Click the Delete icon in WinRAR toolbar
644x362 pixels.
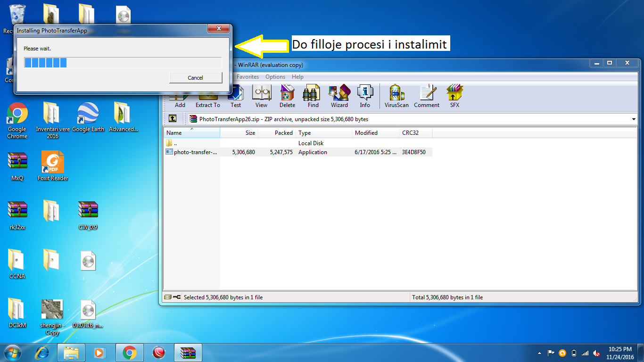(x=287, y=96)
